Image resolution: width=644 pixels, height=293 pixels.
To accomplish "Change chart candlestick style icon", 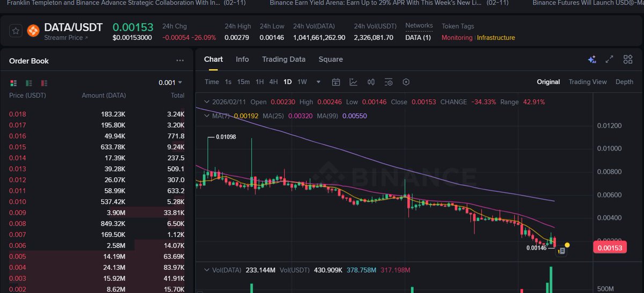I will (x=371, y=82).
